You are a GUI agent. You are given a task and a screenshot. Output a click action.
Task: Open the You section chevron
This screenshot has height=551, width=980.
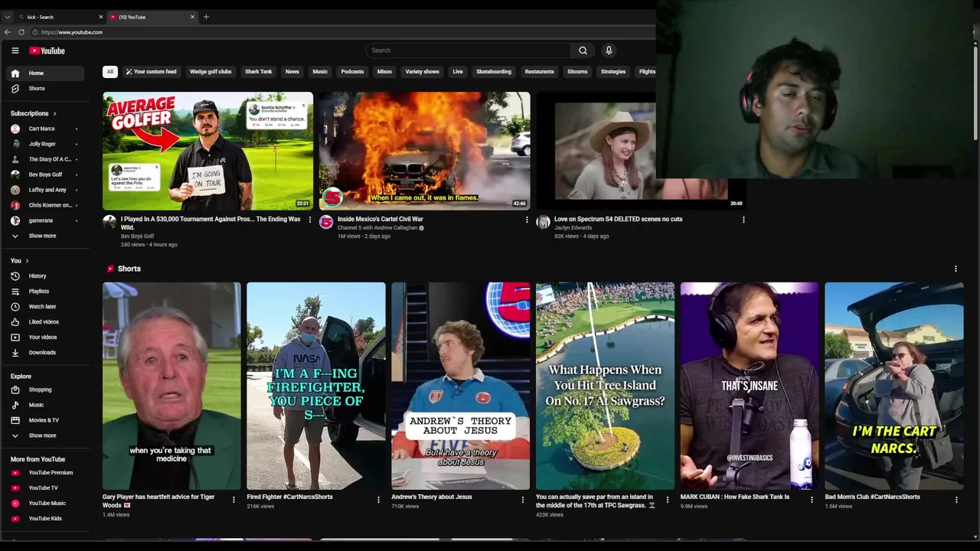click(27, 261)
